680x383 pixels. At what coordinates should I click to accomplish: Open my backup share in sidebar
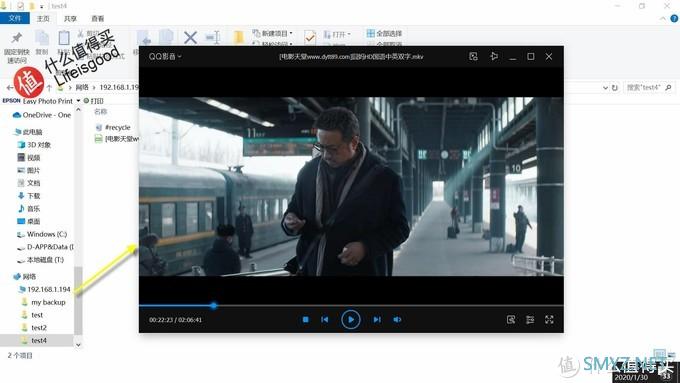pos(44,302)
